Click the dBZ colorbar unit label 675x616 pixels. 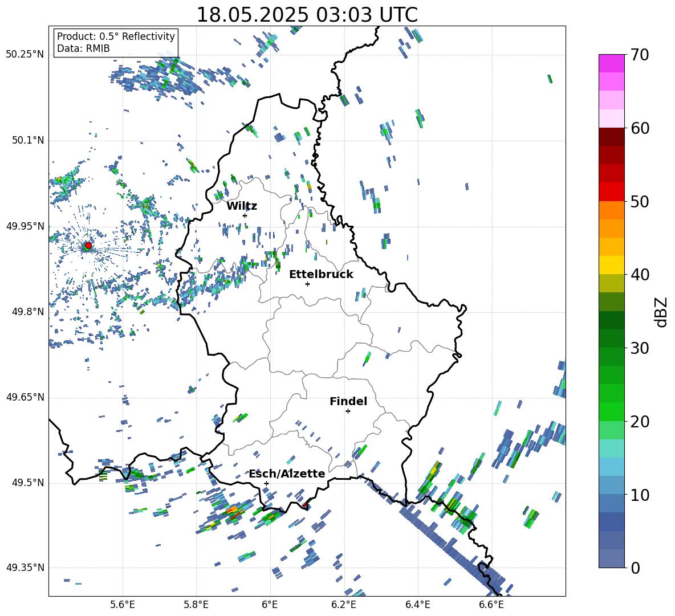pyautogui.click(x=662, y=312)
